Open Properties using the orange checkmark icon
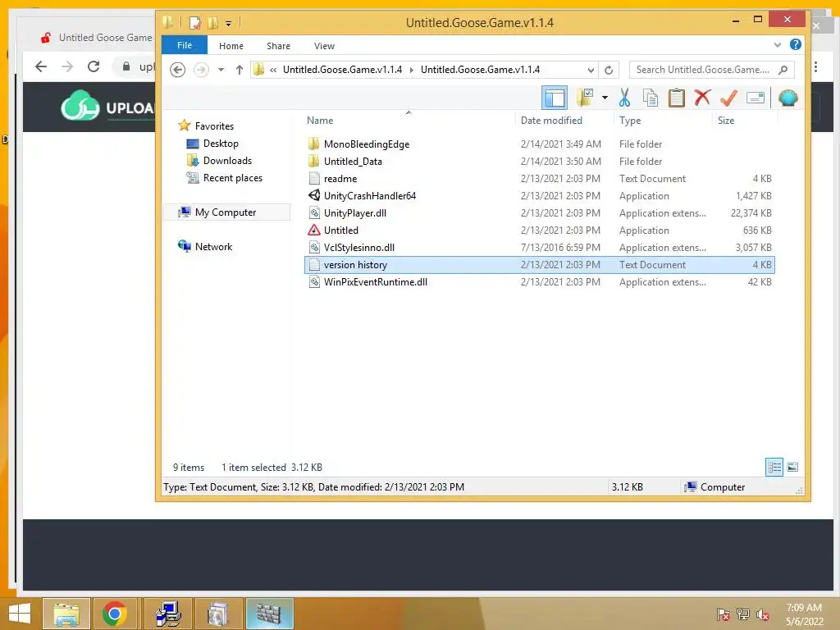The width and height of the screenshot is (840, 630). pyautogui.click(x=728, y=98)
